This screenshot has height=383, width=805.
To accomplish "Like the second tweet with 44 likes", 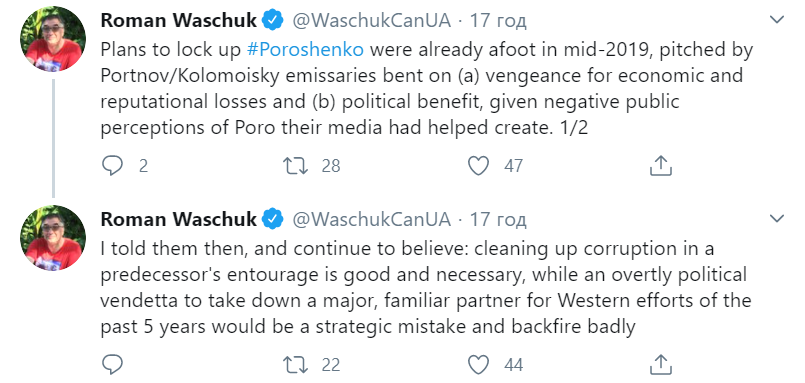I will pyautogui.click(x=478, y=365).
